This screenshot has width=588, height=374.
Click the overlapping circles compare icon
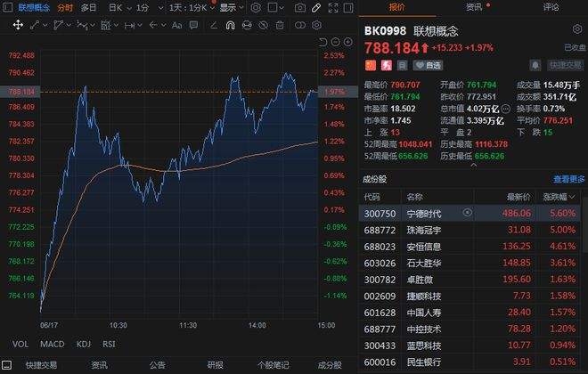tap(300, 25)
